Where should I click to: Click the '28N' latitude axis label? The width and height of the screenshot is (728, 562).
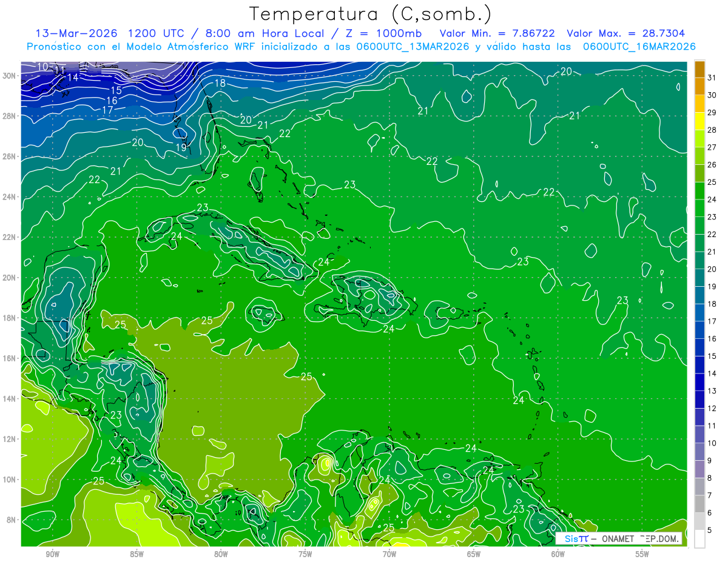[x=10, y=116]
